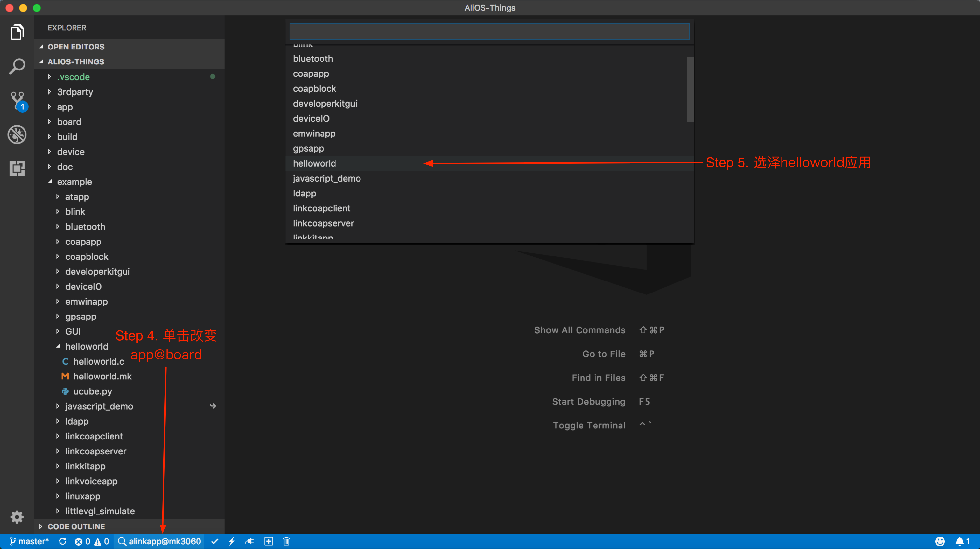Open Search in the activity bar
The width and height of the screenshot is (980, 549).
[x=17, y=65]
